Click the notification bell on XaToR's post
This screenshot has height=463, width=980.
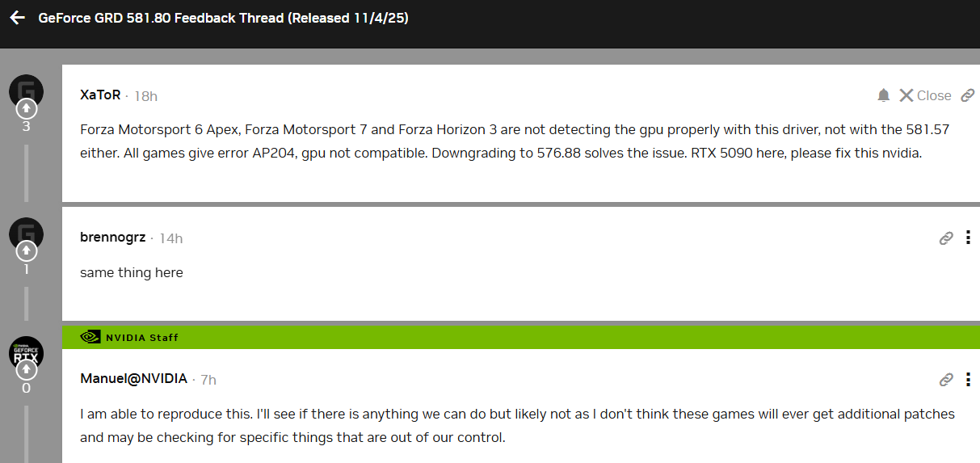[884, 95]
